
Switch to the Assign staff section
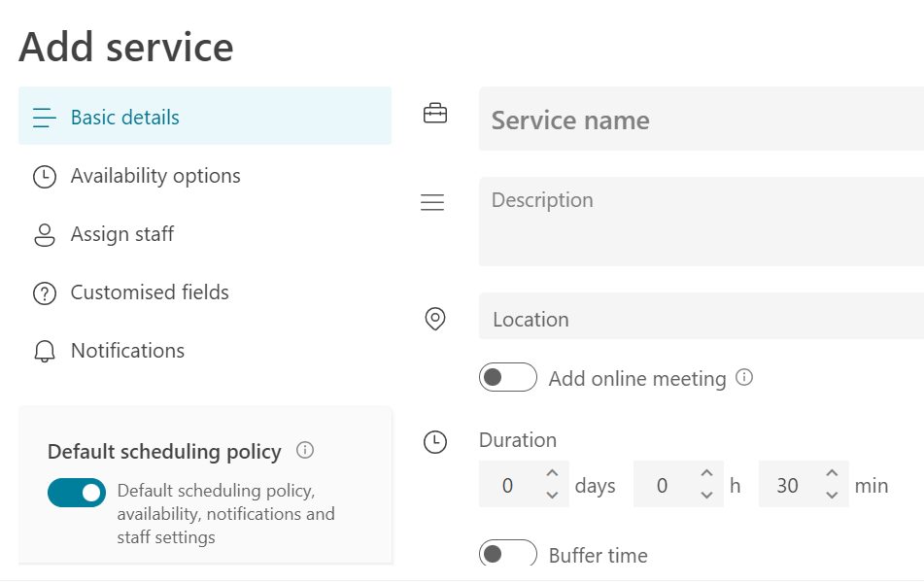[122, 234]
